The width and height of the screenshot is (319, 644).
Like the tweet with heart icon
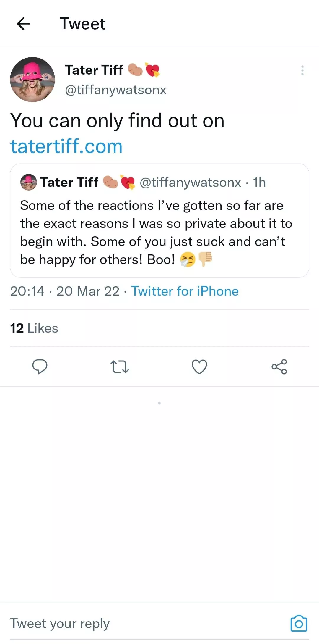click(199, 367)
